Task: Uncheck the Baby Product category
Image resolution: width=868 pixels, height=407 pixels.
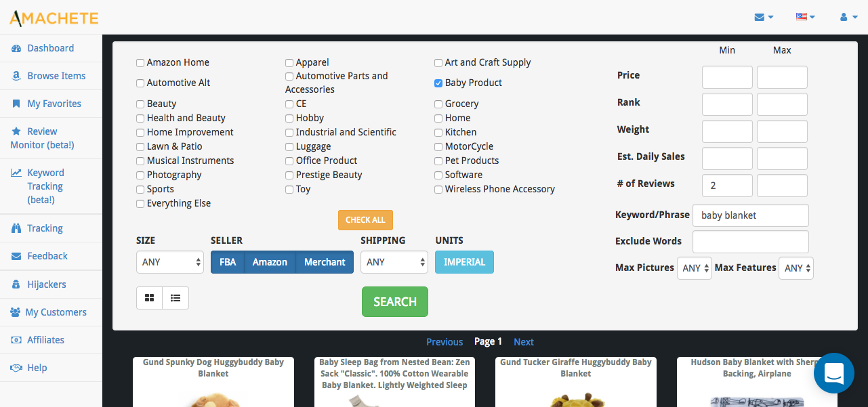Action: 438,83
